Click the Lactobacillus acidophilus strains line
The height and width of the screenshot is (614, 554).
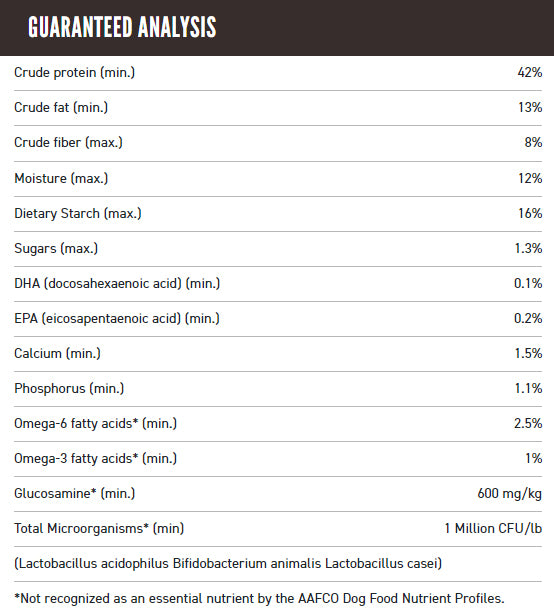pyautogui.click(x=228, y=564)
